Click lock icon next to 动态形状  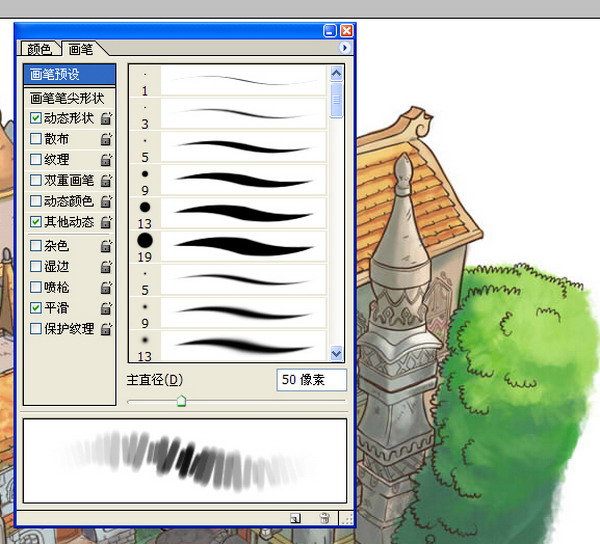pos(106,118)
